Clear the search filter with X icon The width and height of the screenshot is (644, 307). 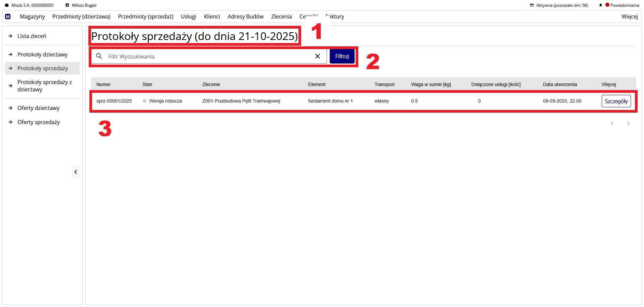tap(317, 56)
